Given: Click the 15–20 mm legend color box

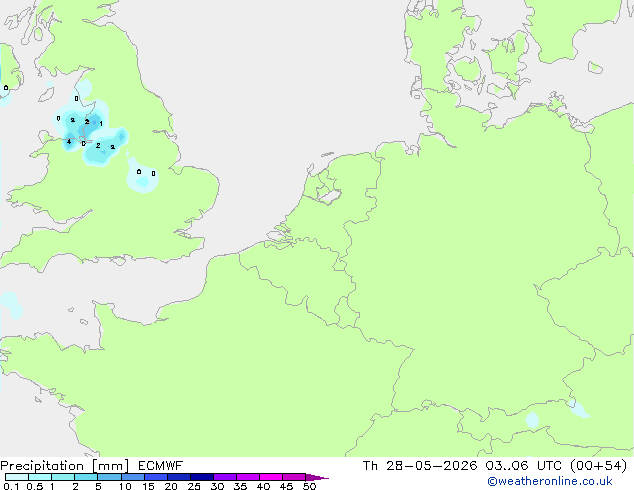Looking at the screenshot, I should tap(156, 477).
